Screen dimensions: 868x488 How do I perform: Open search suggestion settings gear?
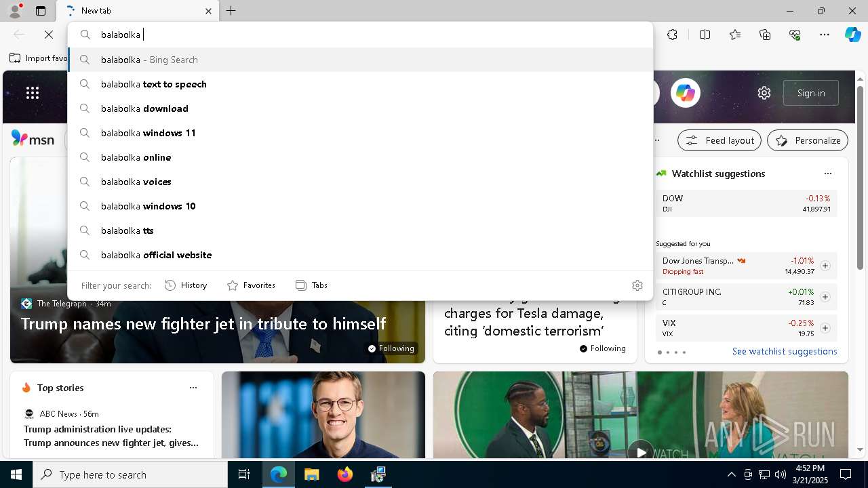[637, 285]
